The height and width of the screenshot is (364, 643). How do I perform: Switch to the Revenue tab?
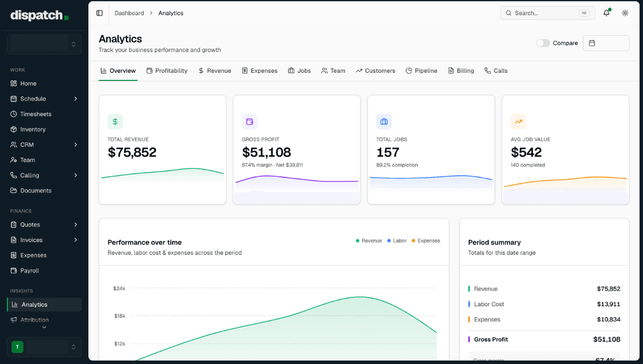tap(214, 71)
